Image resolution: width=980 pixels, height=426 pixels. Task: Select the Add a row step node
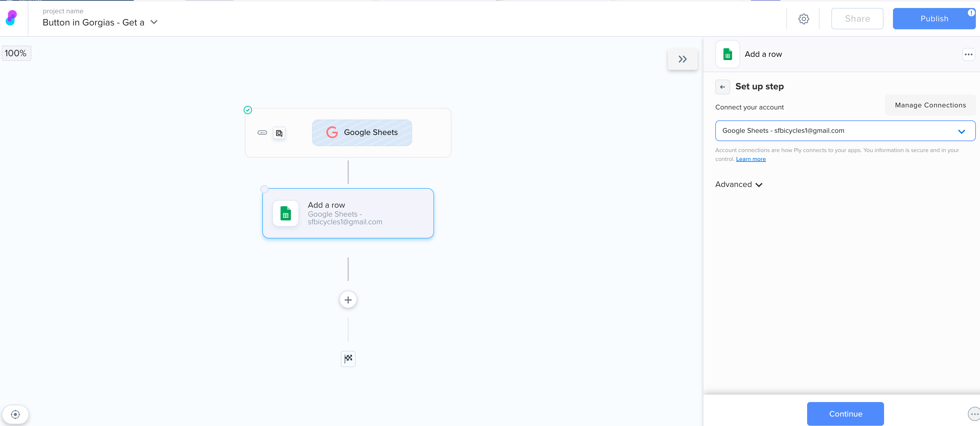pyautogui.click(x=348, y=213)
